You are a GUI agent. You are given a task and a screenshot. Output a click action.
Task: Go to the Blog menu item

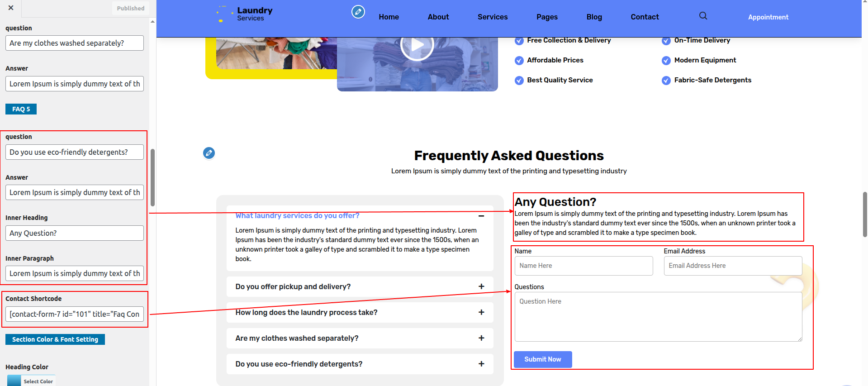(x=594, y=17)
